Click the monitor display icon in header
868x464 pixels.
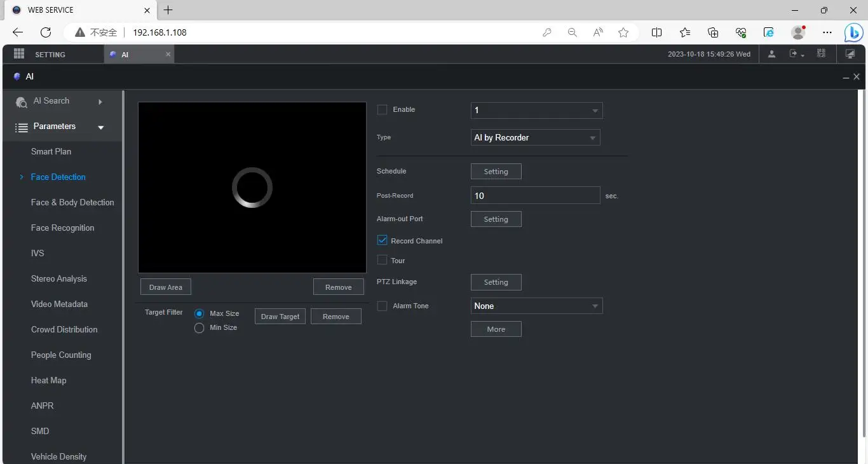[x=850, y=54]
